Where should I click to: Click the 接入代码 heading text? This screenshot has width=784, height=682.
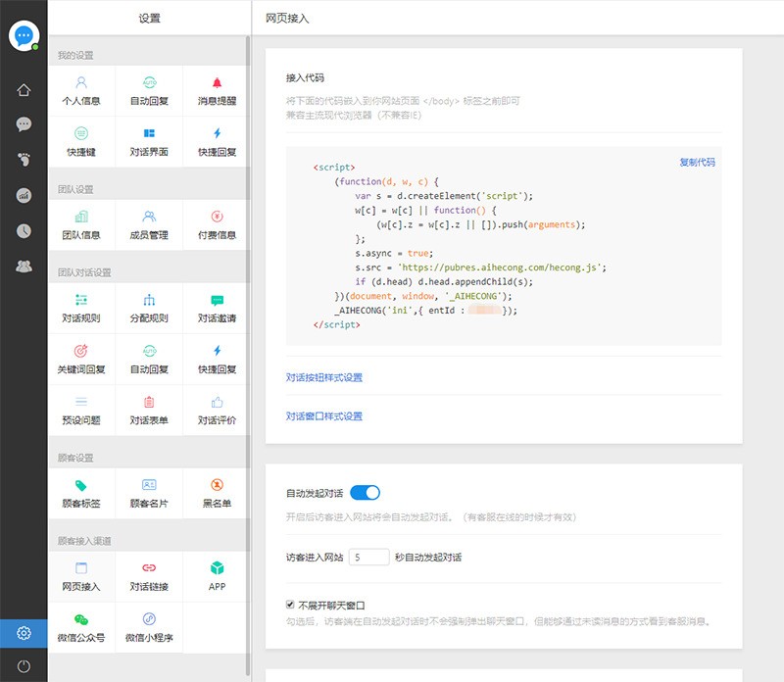tap(305, 78)
